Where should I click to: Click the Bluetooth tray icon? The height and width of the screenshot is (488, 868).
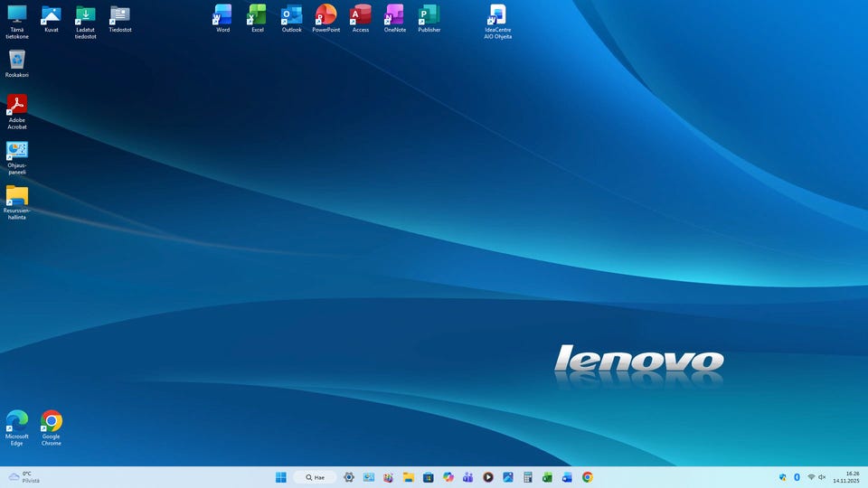coord(797,477)
